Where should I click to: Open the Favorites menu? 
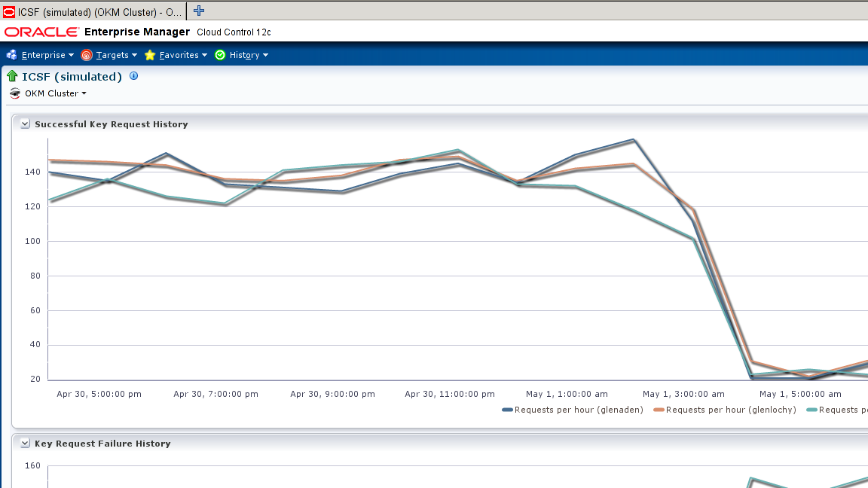click(183, 55)
